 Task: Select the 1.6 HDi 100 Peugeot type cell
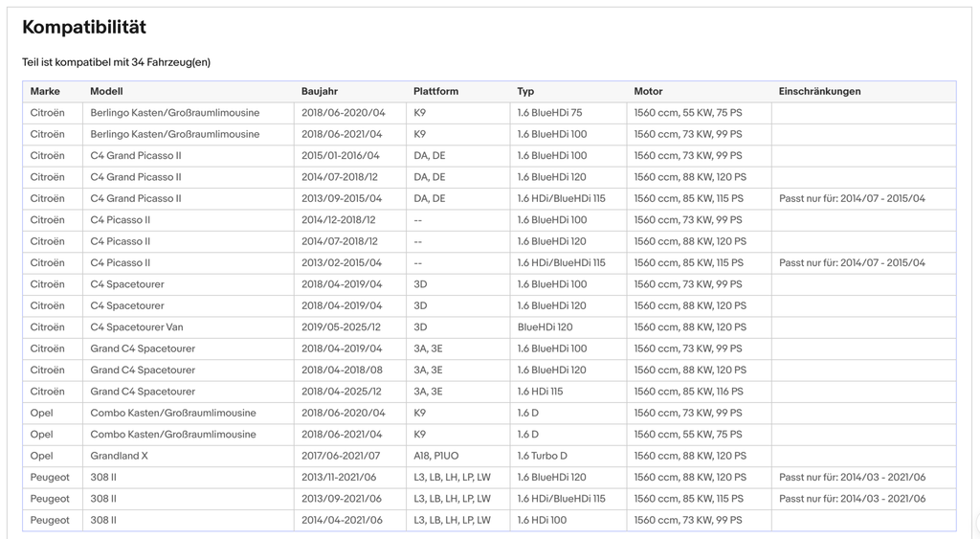568,520
